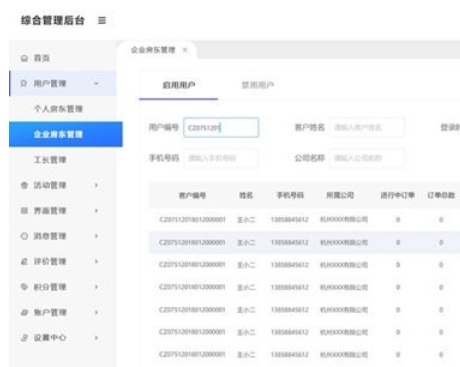Open 个人房东管理 in the sidebar
Viewport: 460px width, 367px height.
pos(58,109)
